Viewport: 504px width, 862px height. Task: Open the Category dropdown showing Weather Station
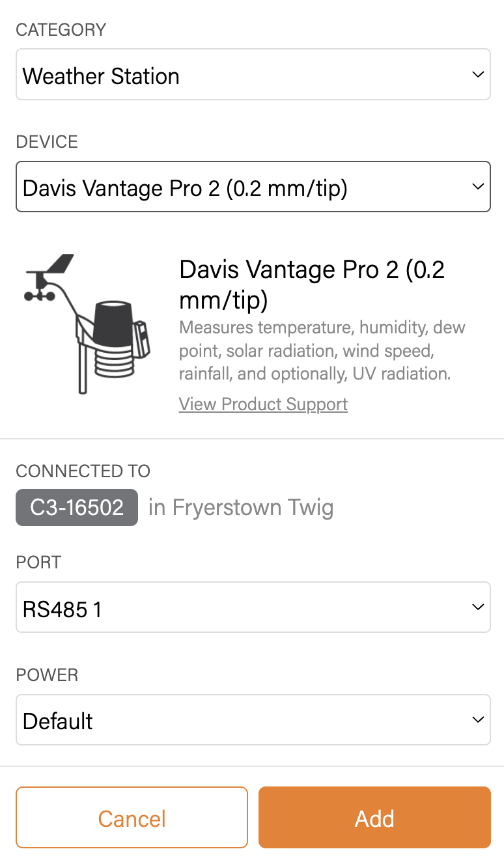(x=241, y=75)
